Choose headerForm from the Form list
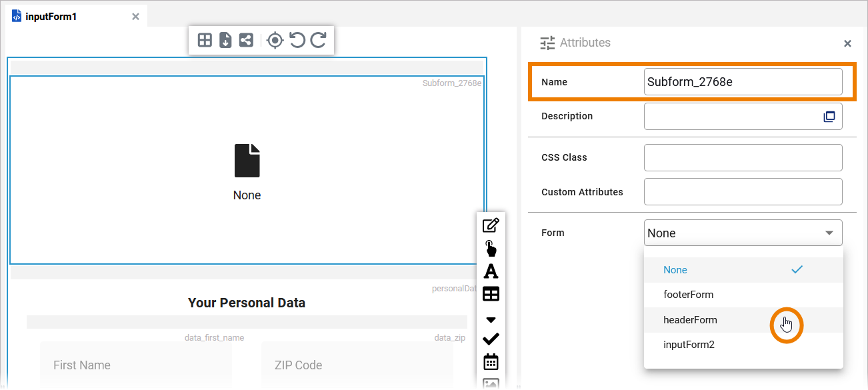The image size is (868, 390). coord(690,320)
